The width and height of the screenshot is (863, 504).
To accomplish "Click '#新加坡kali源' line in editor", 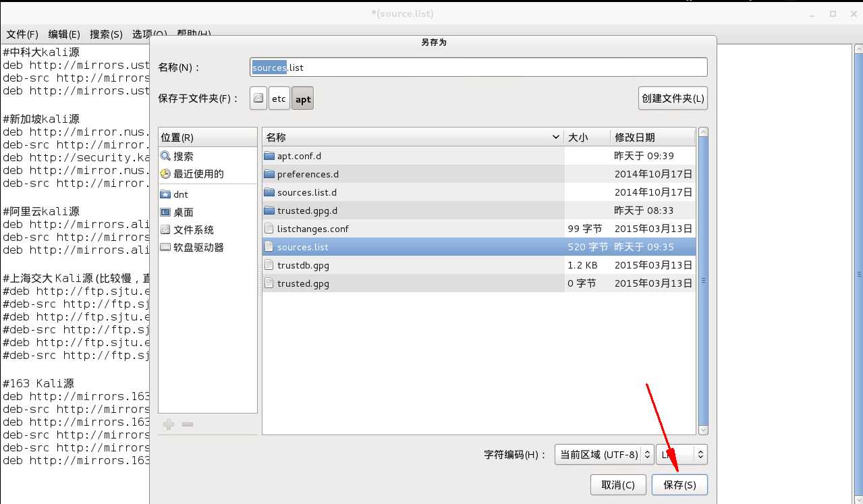I will [x=41, y=119].
